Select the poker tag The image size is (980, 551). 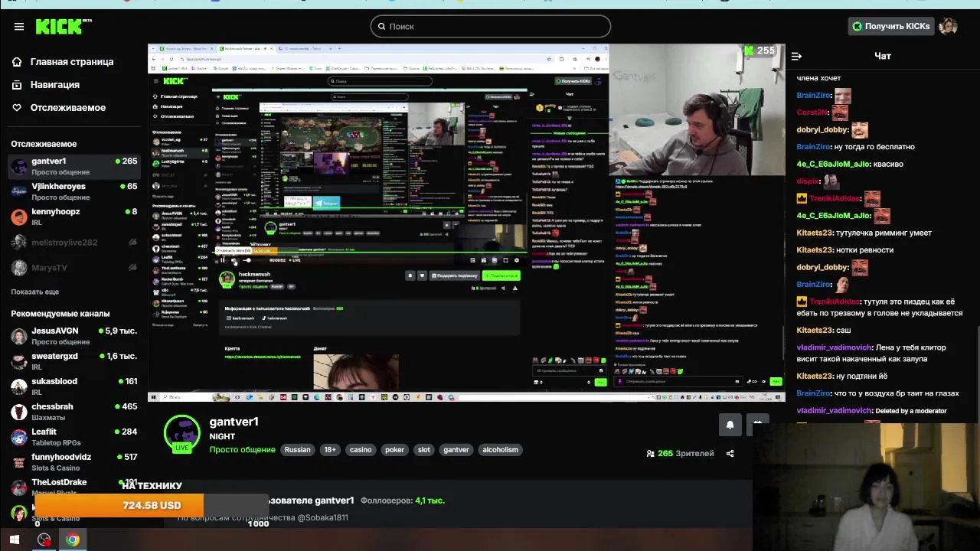coord(394,450)
